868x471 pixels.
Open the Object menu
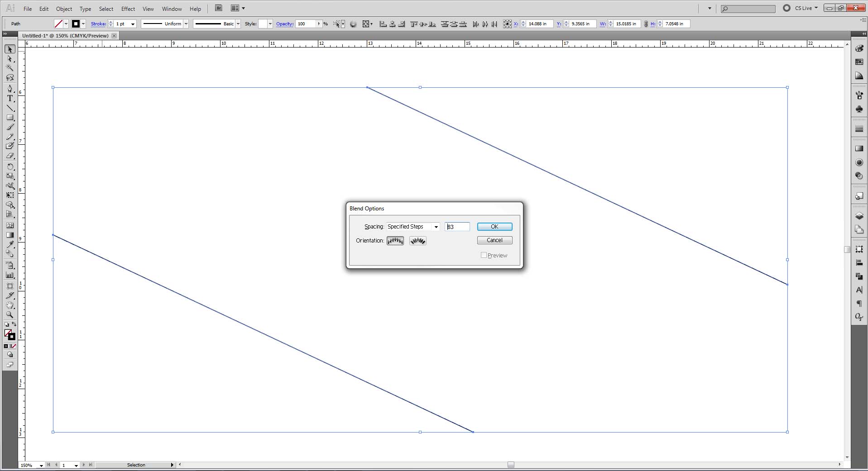click(64, 9)
